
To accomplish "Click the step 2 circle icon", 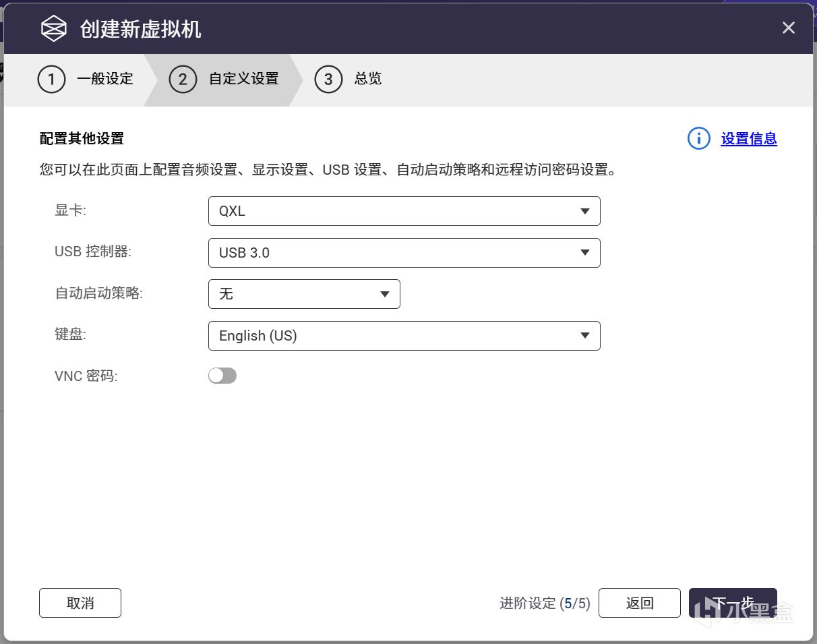I will 183,80.
